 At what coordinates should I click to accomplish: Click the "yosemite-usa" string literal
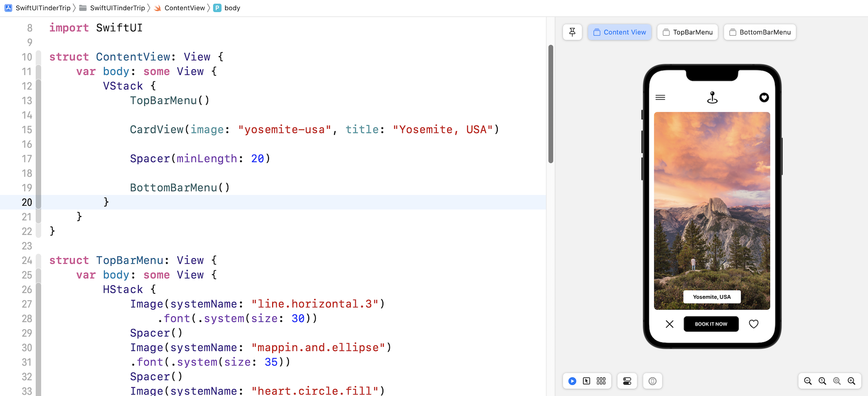pyautogui.click(x=285, y=130)
